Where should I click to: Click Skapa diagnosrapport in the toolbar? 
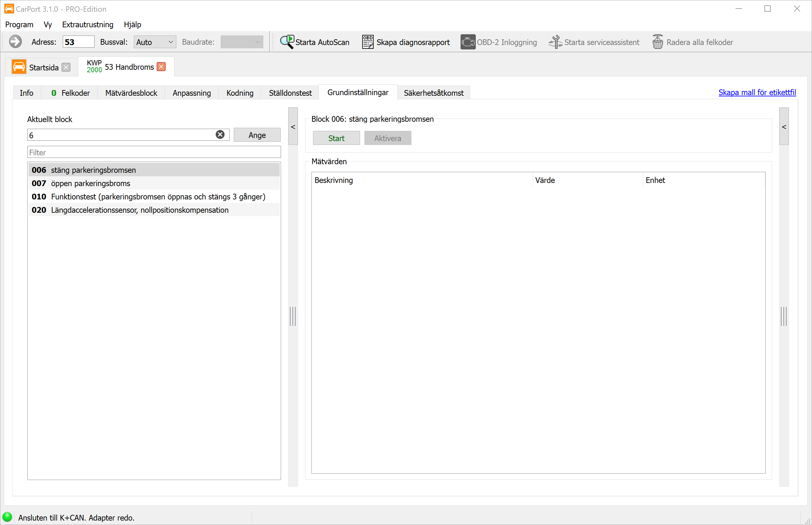(406, 42)
